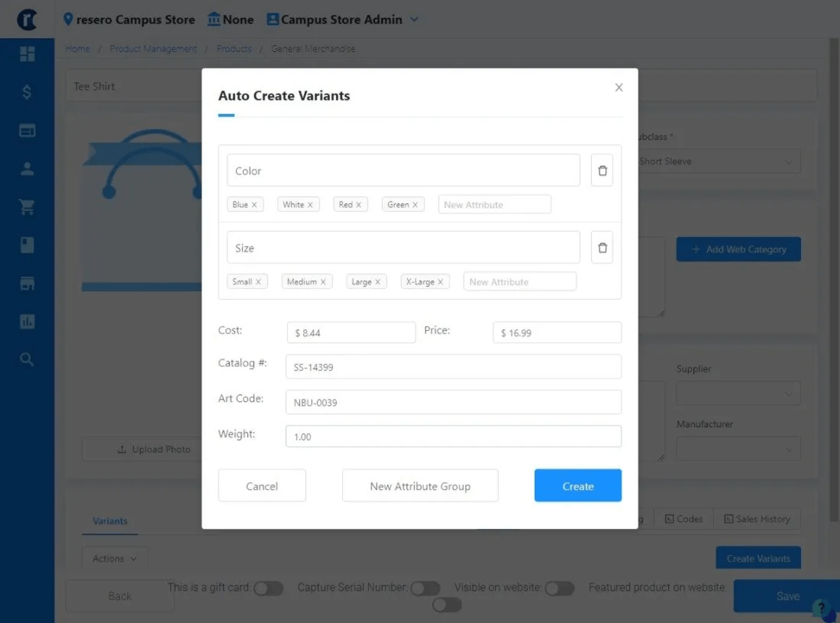
Task: Click the search magnifier in sidebar
Action: pos(27,359)
